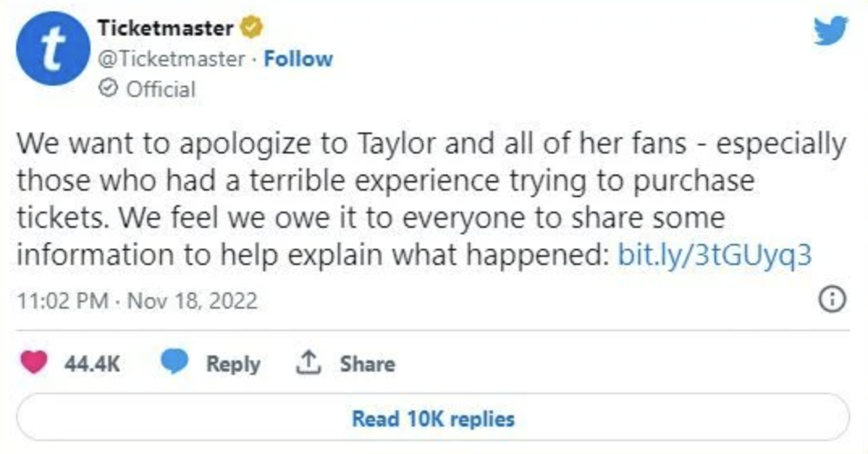The width and height of the screenshot is (868, 454).
Task: Open Read 10K replies
Action: pos(433,418)
